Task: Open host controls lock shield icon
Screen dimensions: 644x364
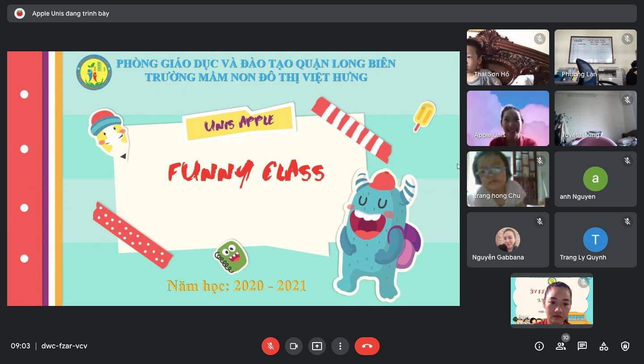Action: (625, 346)
